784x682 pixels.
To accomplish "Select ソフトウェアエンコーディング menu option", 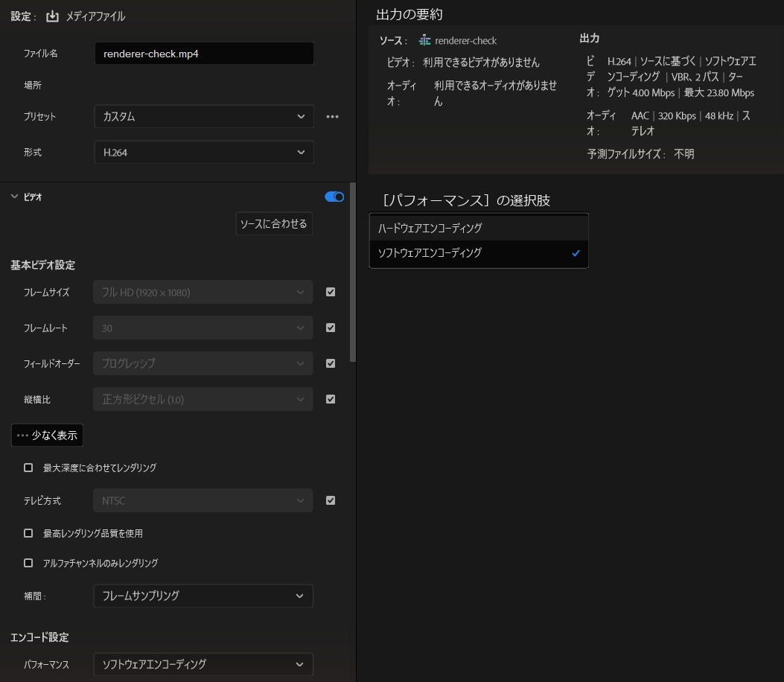I will pyautogui.click(x=479, y=253).
